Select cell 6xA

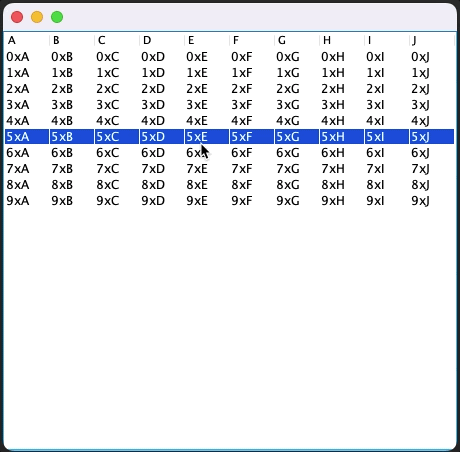pyautogui.click(x=27, y=153)
